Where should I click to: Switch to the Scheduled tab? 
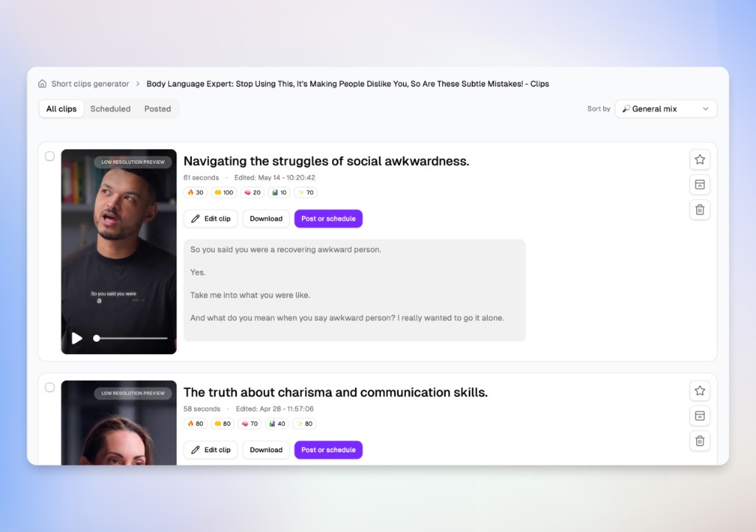(111, 109)
